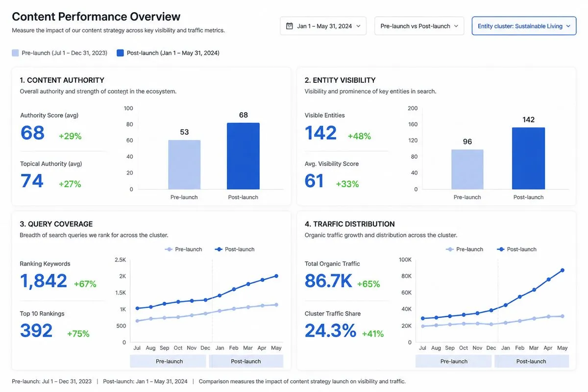Click the +33% change next to Avg. Visibility Score
The width and height of the screenshot is (588, 392).
click(347, 184)
